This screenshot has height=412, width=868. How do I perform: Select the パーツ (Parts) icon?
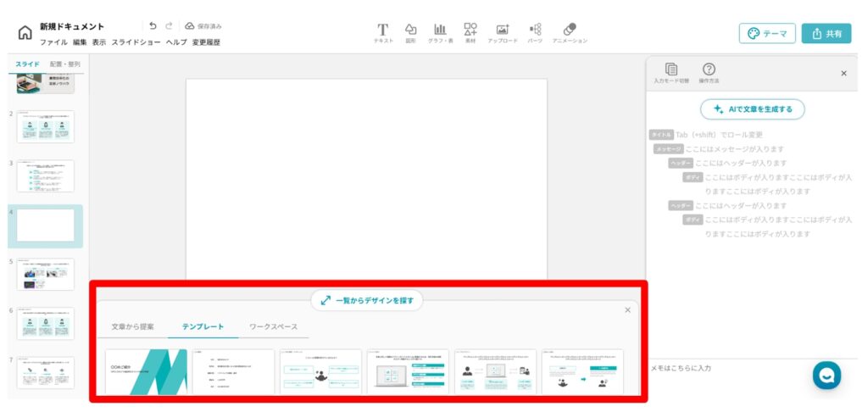coord(535,31)
